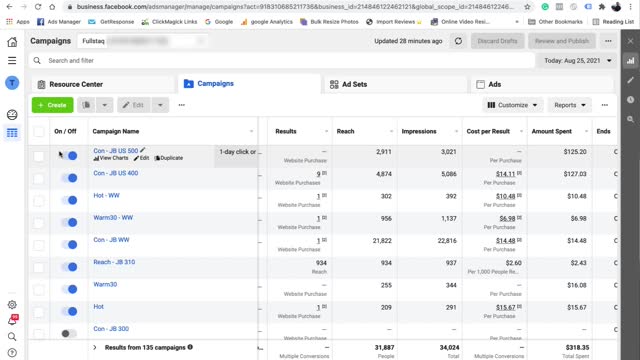Click the pencil rename icon beside Con - JB US 500
Viewport: 640px width, 360px height.
(x=142, y=150)
